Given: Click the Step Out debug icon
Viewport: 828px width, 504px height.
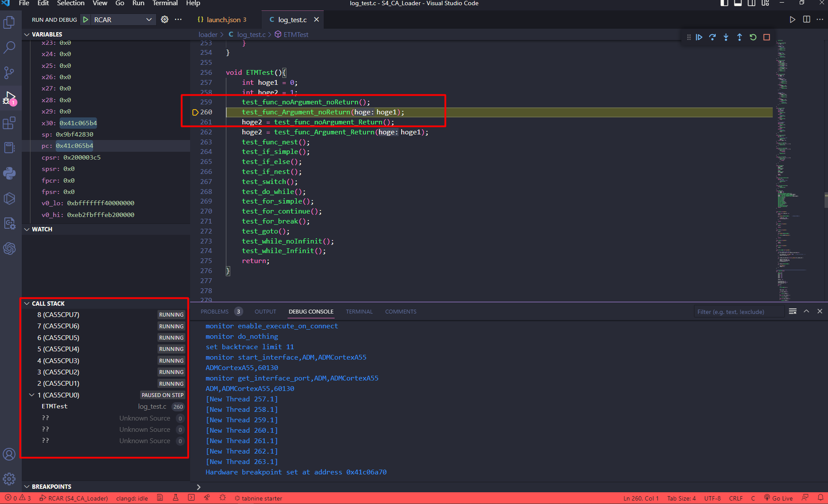Looking at the screenshot, I should tap(739, 37).
